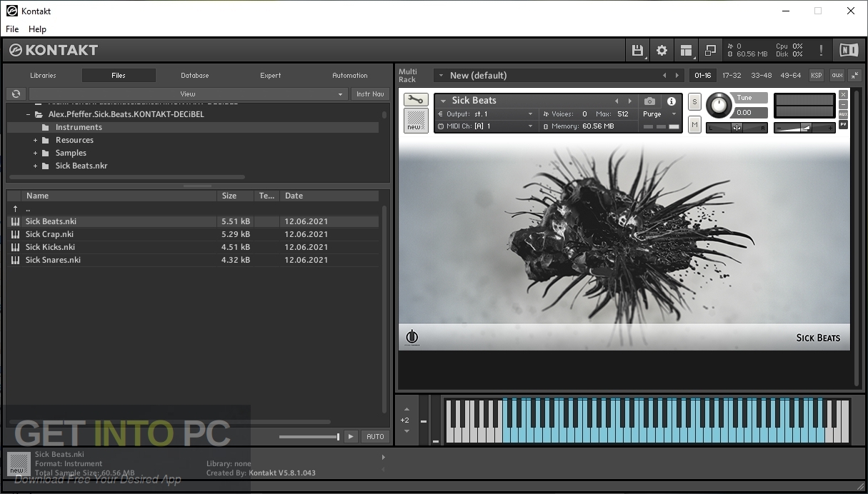This screenshot has height=494, width=868.
Task: Click the info 'i' icon in instrument header
Action: click(672, 101)
